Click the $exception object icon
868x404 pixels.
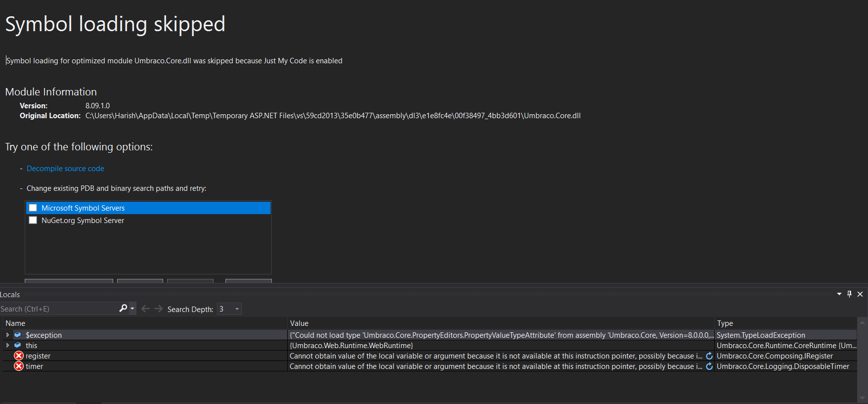tap(18, 335)
